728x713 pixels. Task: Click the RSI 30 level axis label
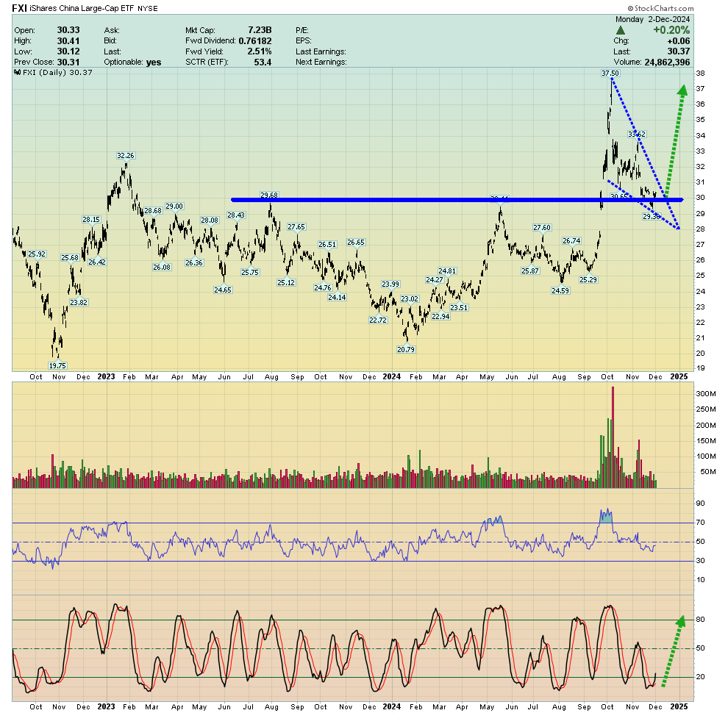[700, 561]
